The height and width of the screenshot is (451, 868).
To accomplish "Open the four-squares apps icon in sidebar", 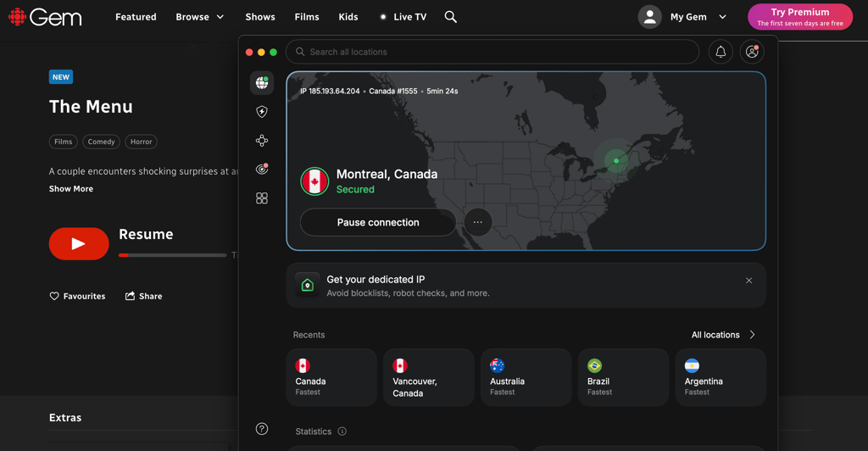I will click(262, 198).
